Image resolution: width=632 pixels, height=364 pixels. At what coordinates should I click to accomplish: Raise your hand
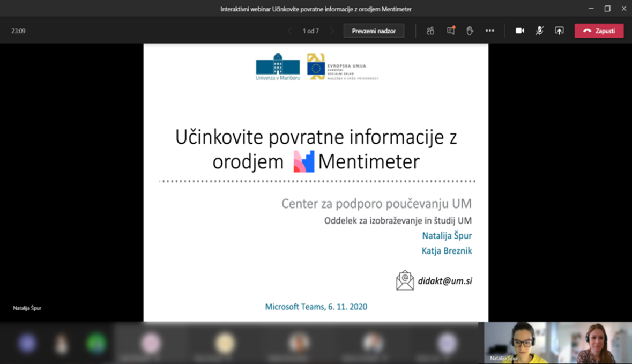coord(470,31)
